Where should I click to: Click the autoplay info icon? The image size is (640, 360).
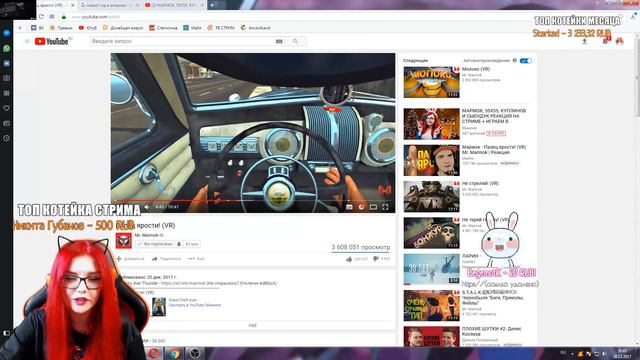pyautogui.click(x=515, y=60)
